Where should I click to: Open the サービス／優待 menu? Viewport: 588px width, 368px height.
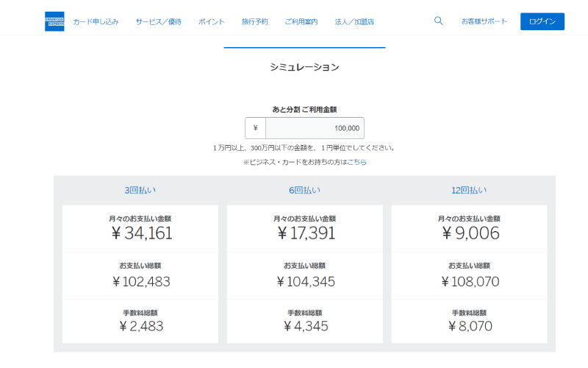[x=158, y=21]
